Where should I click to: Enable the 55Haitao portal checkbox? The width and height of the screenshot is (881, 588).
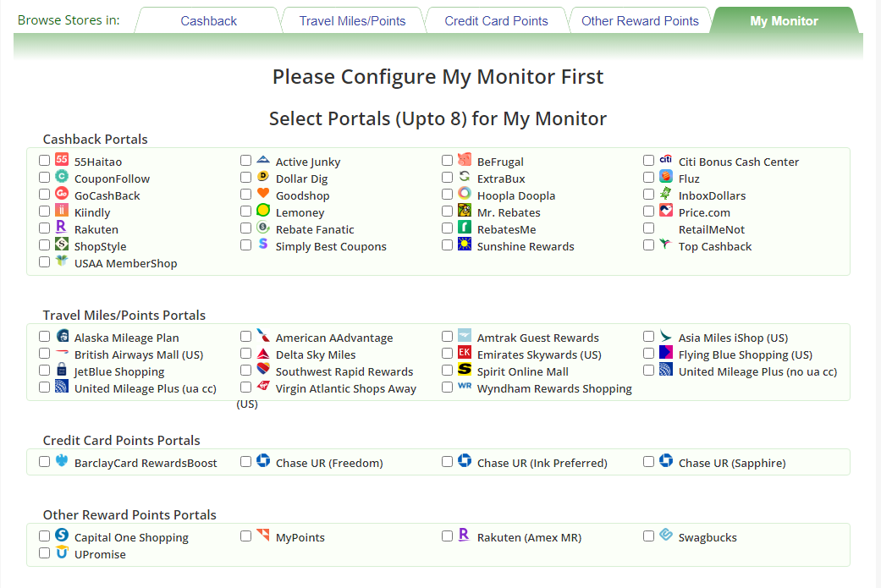tap(44, 160)
